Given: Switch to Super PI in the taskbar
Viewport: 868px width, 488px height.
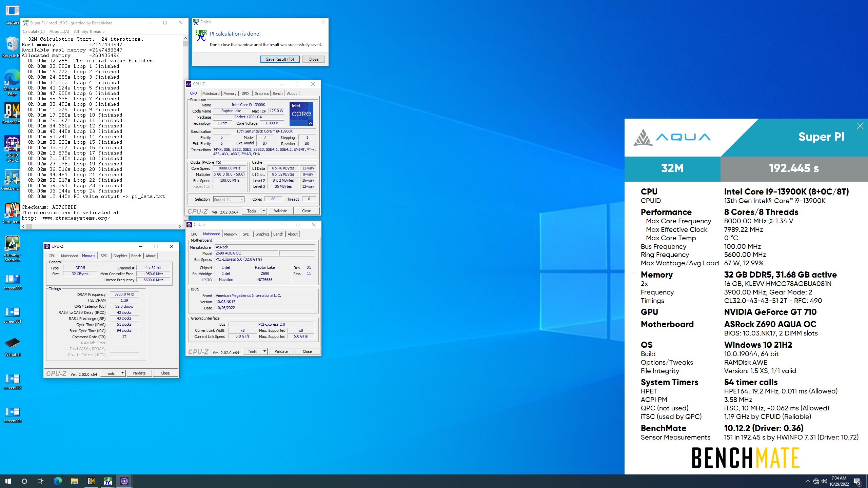Looking at the screenshot, I should point(108,481).
